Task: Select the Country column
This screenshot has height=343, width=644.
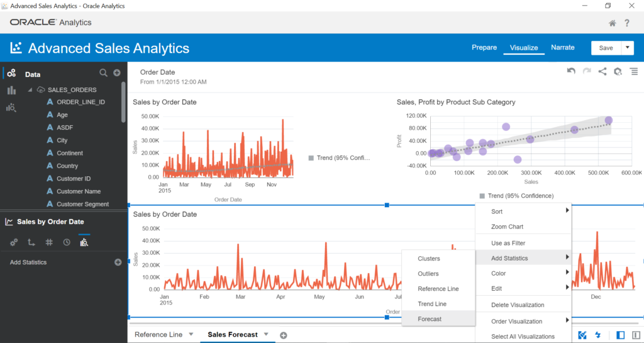Action: [x=67, y=166]
